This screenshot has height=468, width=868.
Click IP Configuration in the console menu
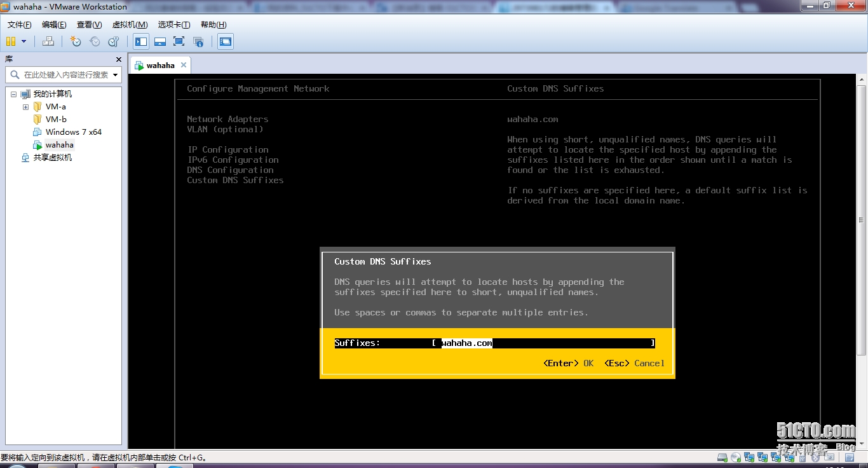click(227, 149)
